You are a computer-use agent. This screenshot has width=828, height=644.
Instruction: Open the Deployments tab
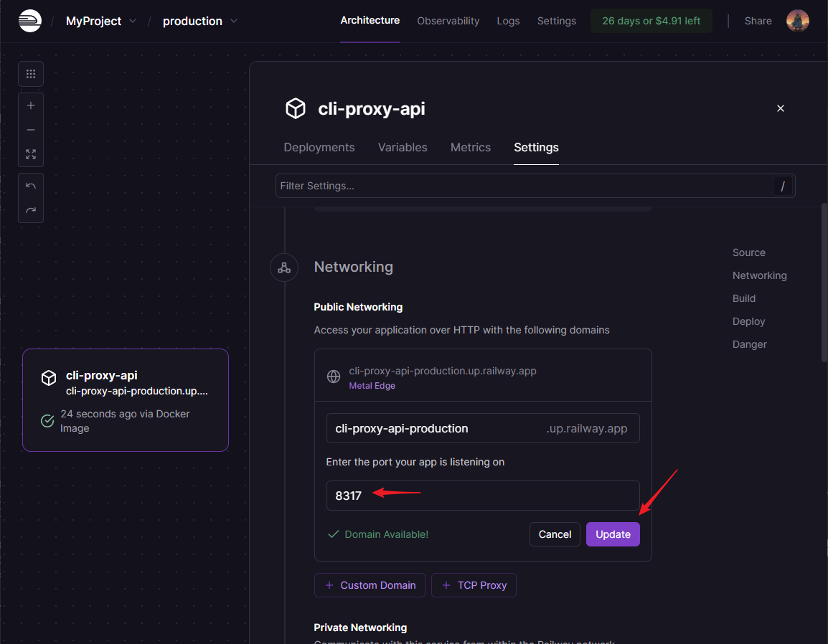[319, 147]
